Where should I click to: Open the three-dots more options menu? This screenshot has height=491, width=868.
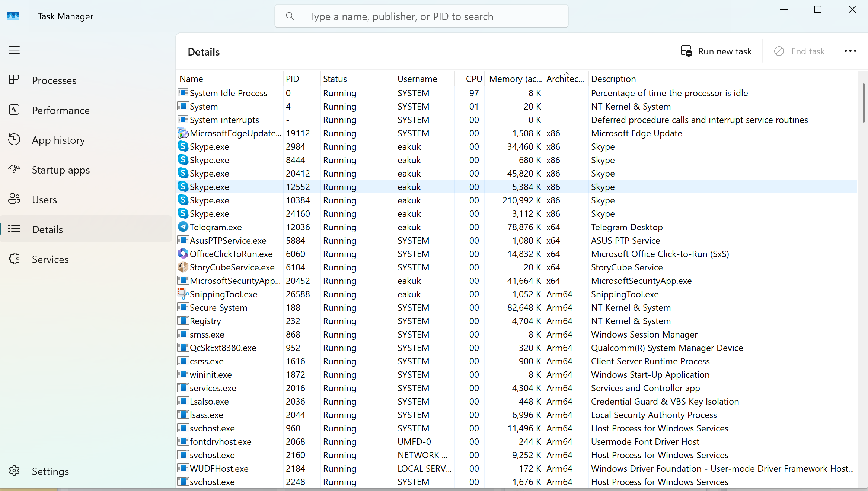[850, 51]
